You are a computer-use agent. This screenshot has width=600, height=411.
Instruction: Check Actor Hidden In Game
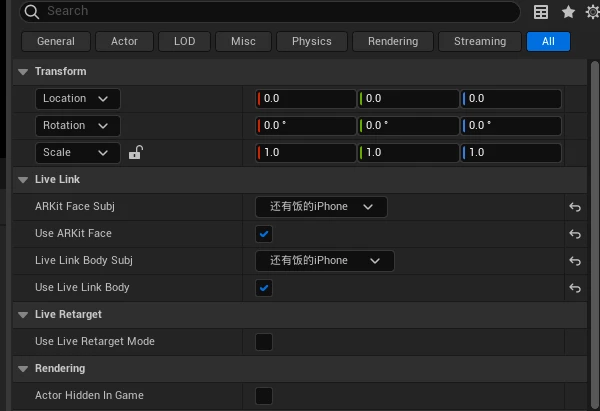[x=264, y=396]
